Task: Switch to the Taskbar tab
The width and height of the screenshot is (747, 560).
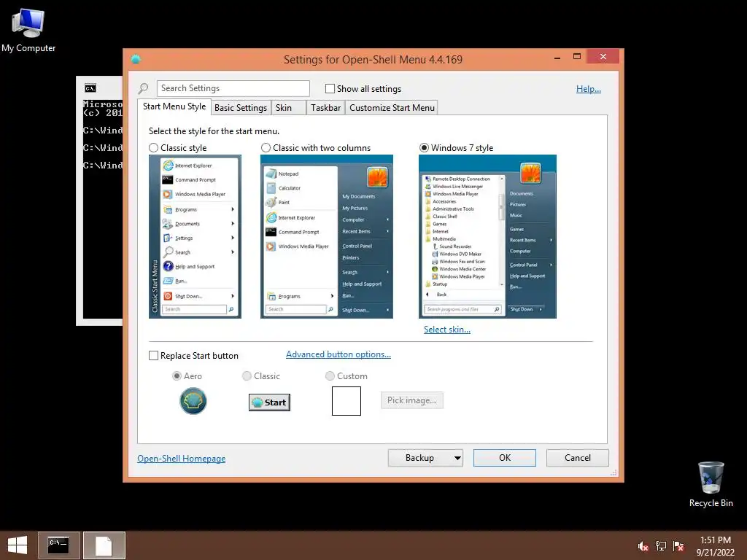Action: point(325,108)
